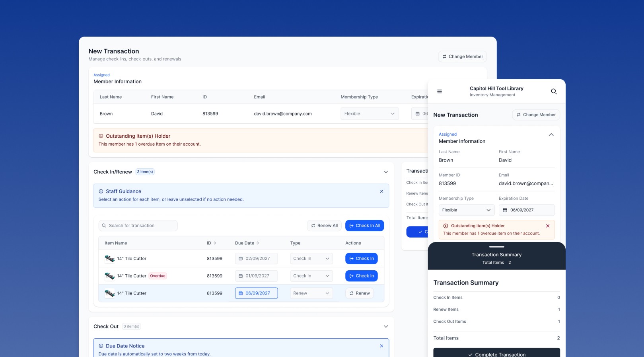Viewport: 644px width, 357px height.
Task: Dismiss the Due Date Notice banner
Action: point(381,346)
